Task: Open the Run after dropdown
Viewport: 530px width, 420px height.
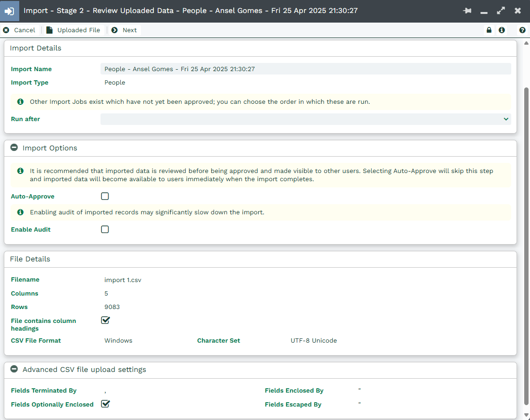Action: point(305,119)
